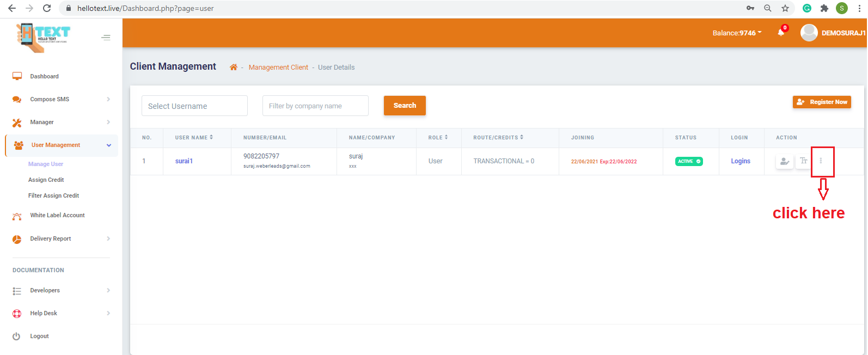Click the orange Search button

[x=405, y=106]
